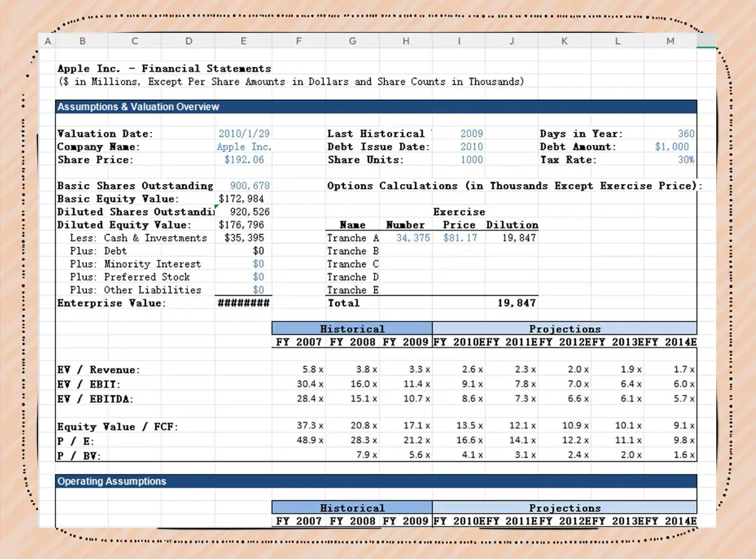This screenshot has width=756, height=559.
Task: Click Tranche A exercise price $81.17
Action: click(460, 238)
